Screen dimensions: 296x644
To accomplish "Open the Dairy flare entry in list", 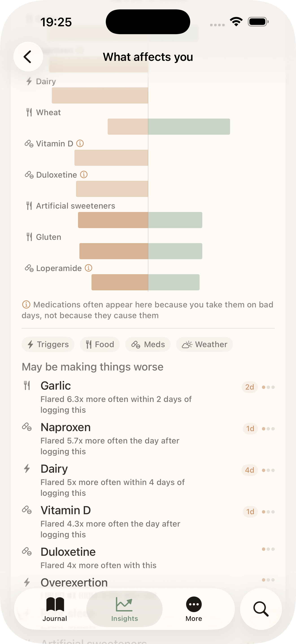I will 112,480.
